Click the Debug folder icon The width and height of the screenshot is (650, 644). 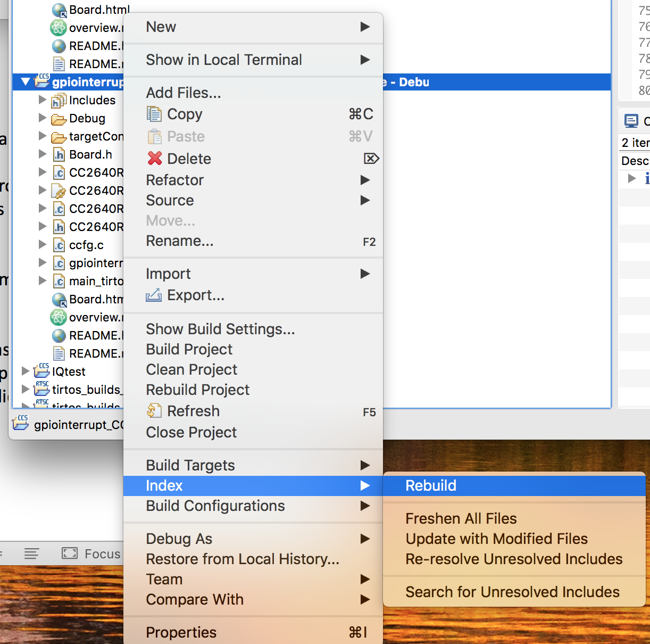pos(59,118)
